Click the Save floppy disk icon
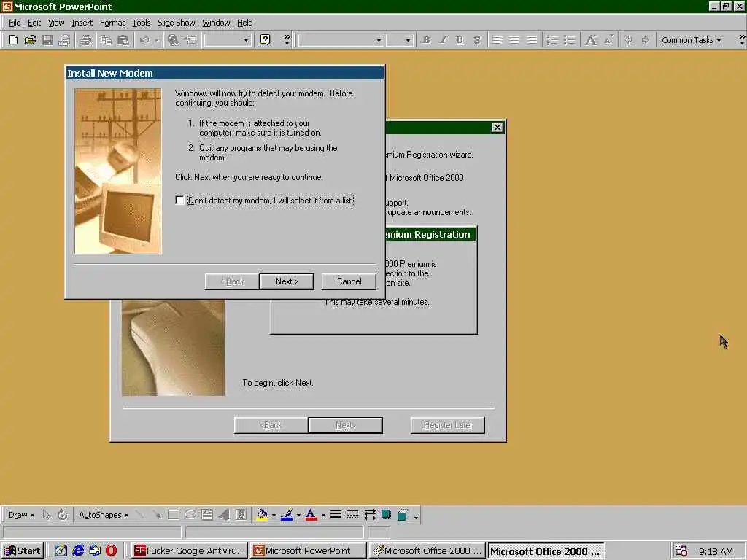Viewport: 747px width, 560px height. [47, 40]
